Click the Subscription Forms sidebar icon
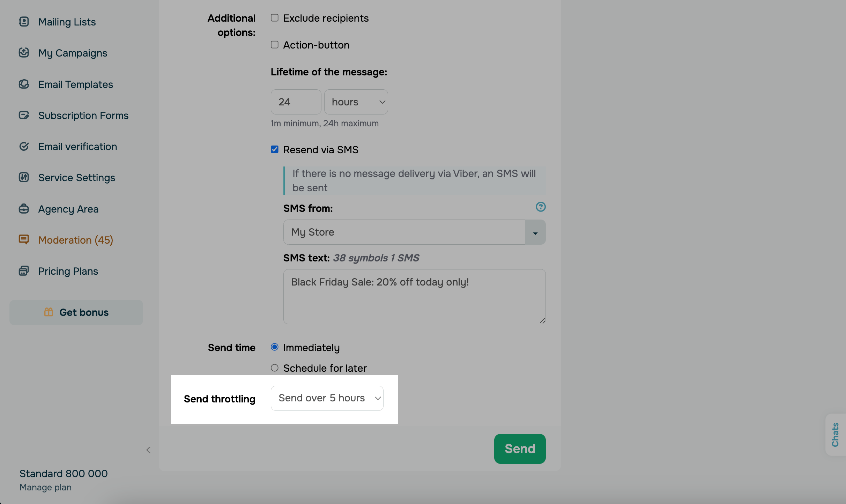This screenshot has width=846, height=504. pyautogui.click(x=24, y=115)
